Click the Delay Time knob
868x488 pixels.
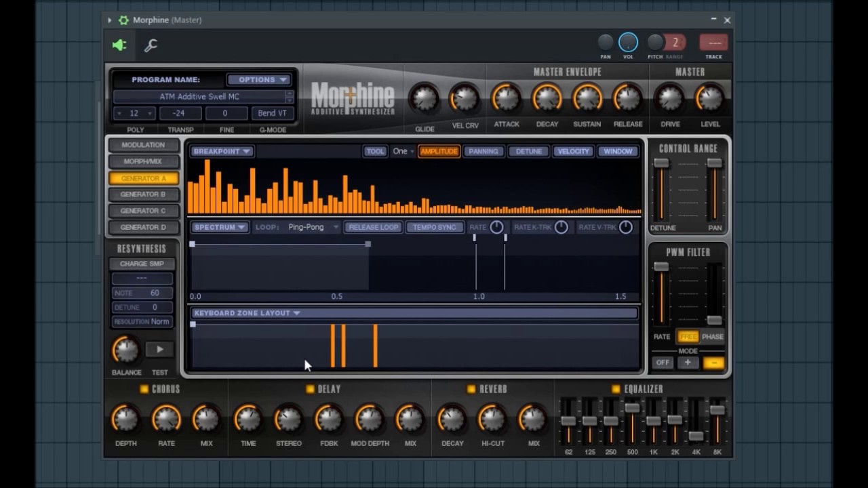[x=248, y=419]
